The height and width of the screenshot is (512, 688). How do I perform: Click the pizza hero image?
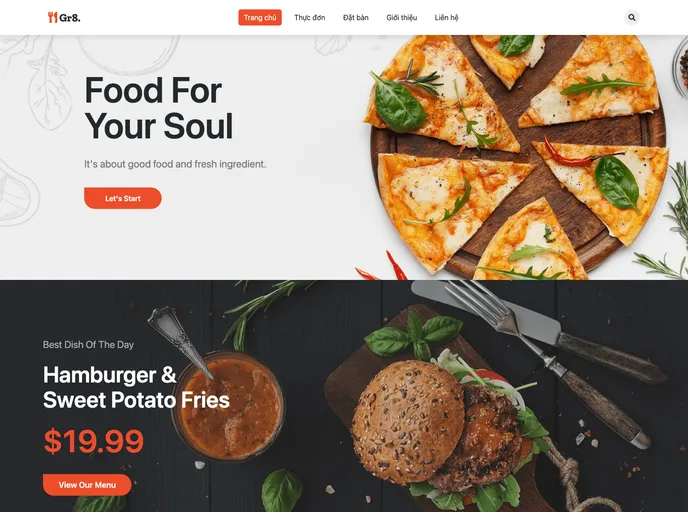tap(518, 157)
